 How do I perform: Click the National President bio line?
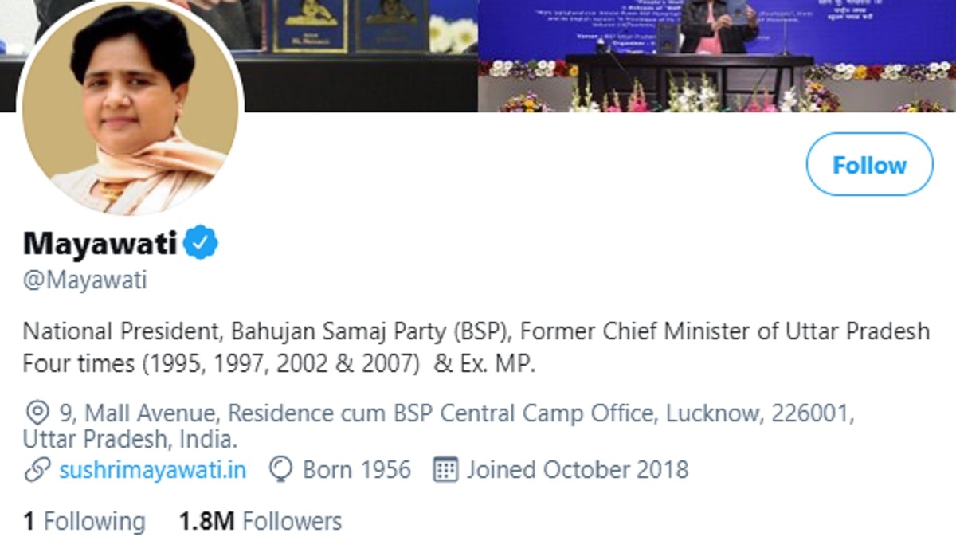tap(476, 331)
